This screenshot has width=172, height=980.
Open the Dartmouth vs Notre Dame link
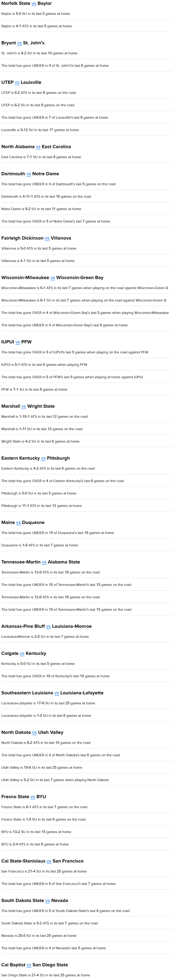pos(28,174)
